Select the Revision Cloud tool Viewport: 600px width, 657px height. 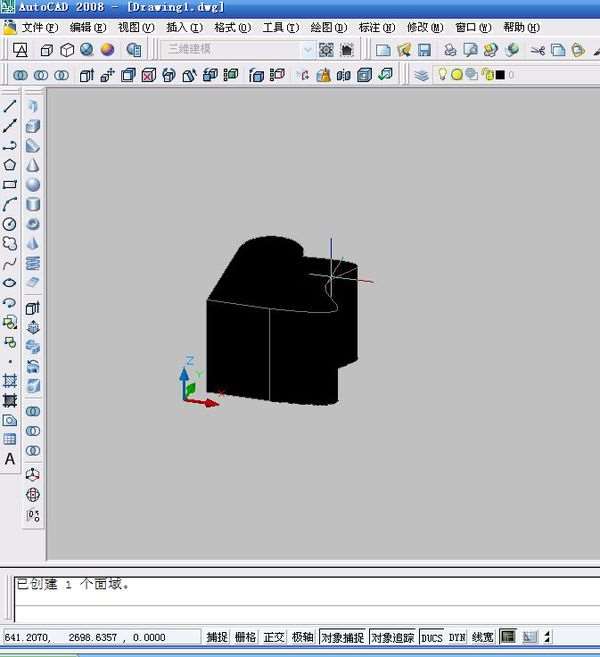pyautogui.click(x=10, y=243)
